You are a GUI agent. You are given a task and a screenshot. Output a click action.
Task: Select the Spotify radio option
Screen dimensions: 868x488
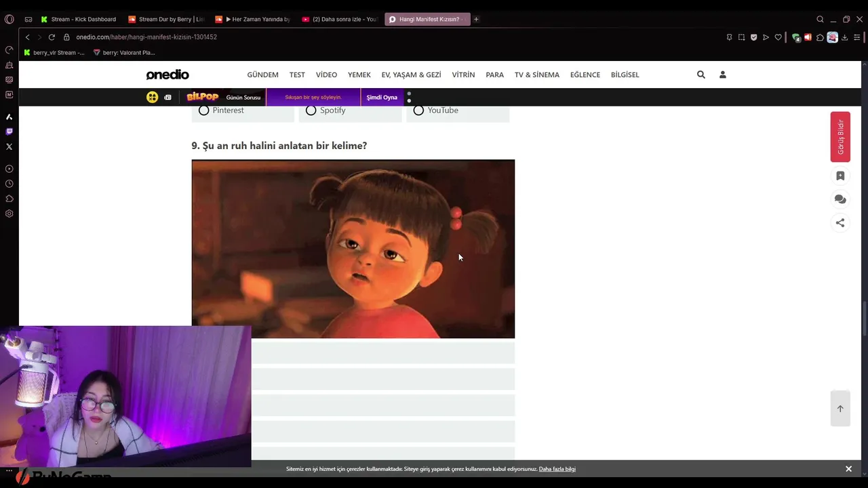pyautogui.click(x=311, y=110)
